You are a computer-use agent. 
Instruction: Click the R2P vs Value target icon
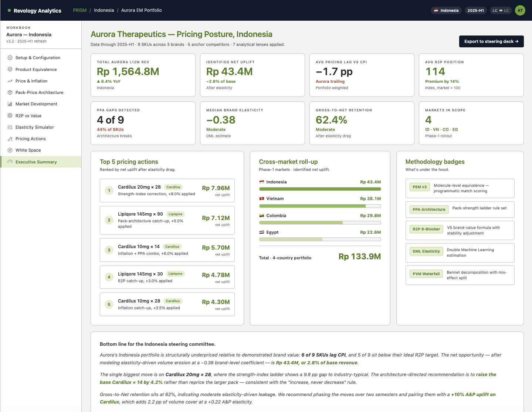click(10, 115)
